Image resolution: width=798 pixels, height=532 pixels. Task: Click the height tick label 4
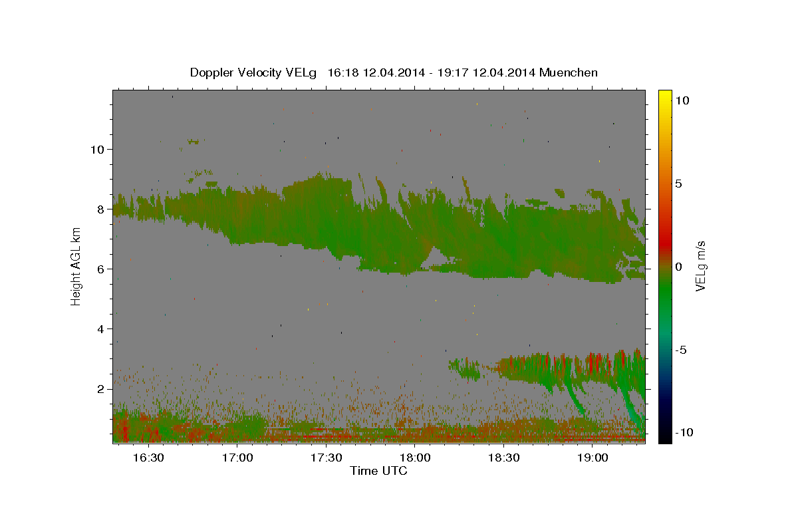coord(100,329)
